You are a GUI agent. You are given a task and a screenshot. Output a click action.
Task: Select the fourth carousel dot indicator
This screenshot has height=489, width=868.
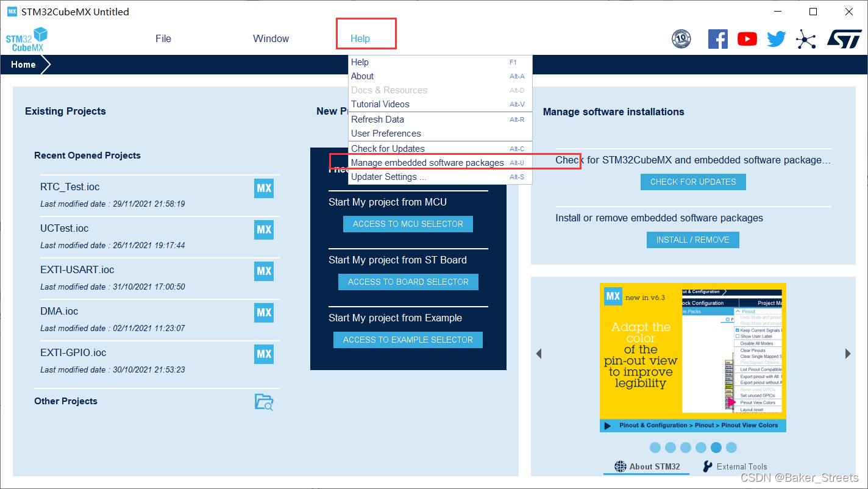tap(701, 448)
